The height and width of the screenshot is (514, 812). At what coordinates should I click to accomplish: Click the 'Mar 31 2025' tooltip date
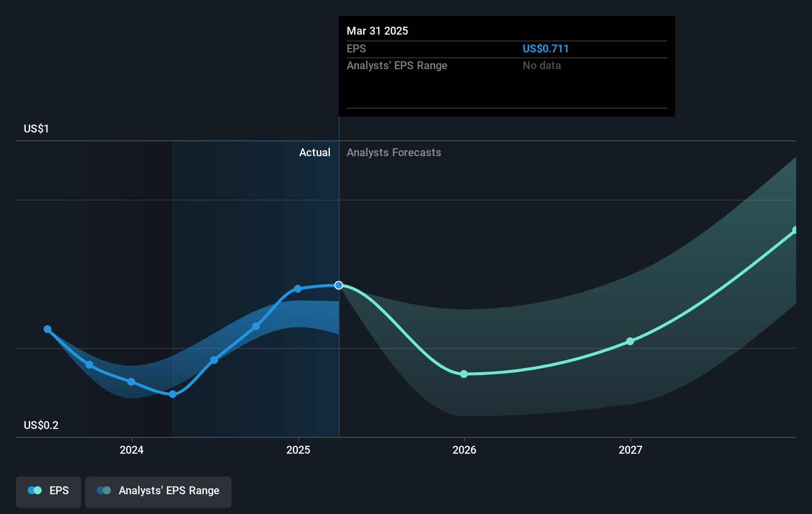[x=377, y=31]
